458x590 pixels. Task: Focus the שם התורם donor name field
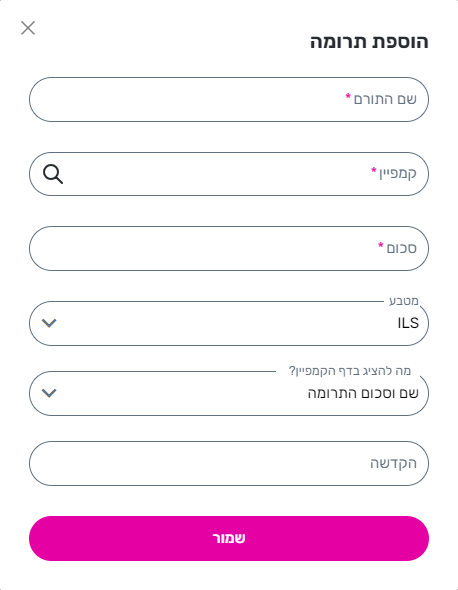point(229,99)
